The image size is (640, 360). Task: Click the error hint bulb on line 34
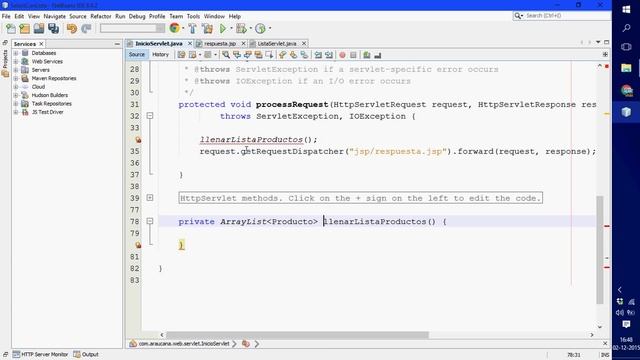point(138,140)
